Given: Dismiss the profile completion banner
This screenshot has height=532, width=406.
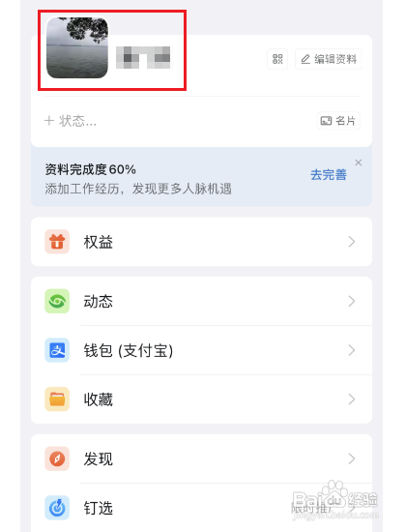Looking at the screenshot, I should (359, 163).
